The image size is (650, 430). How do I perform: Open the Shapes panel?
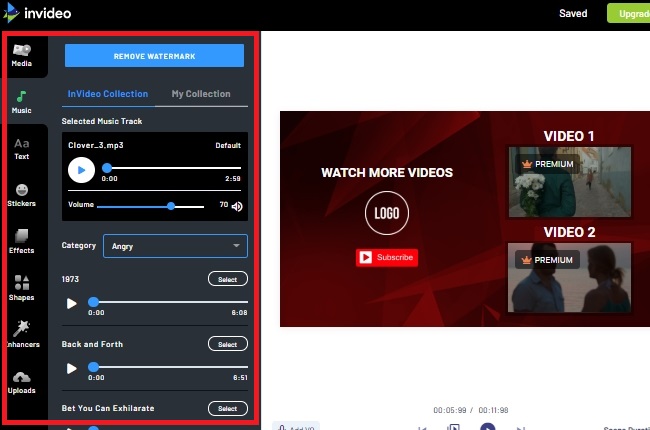click(22, 288)
